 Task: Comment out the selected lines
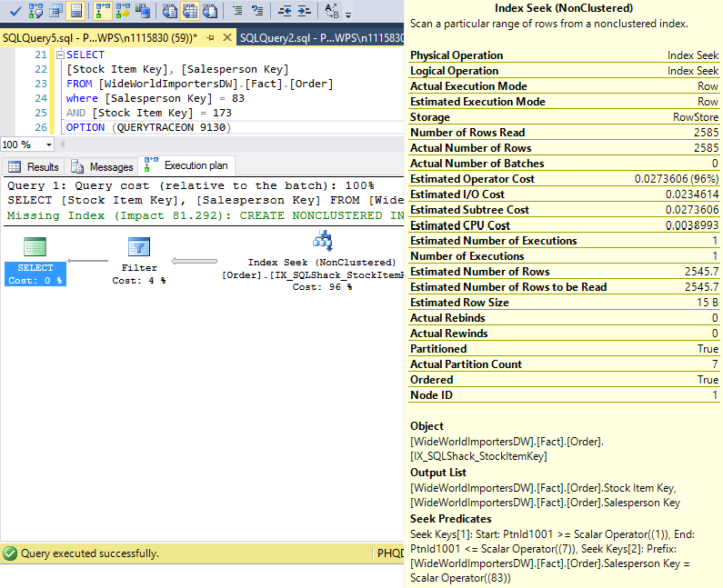pos(236,11)
